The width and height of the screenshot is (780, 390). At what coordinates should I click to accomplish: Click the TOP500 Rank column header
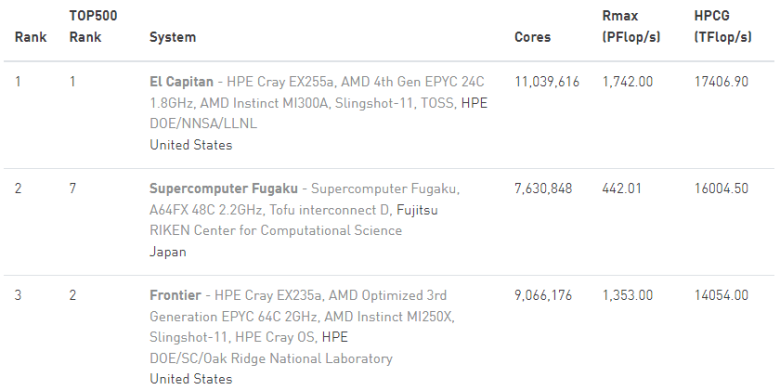coord(94,26)
